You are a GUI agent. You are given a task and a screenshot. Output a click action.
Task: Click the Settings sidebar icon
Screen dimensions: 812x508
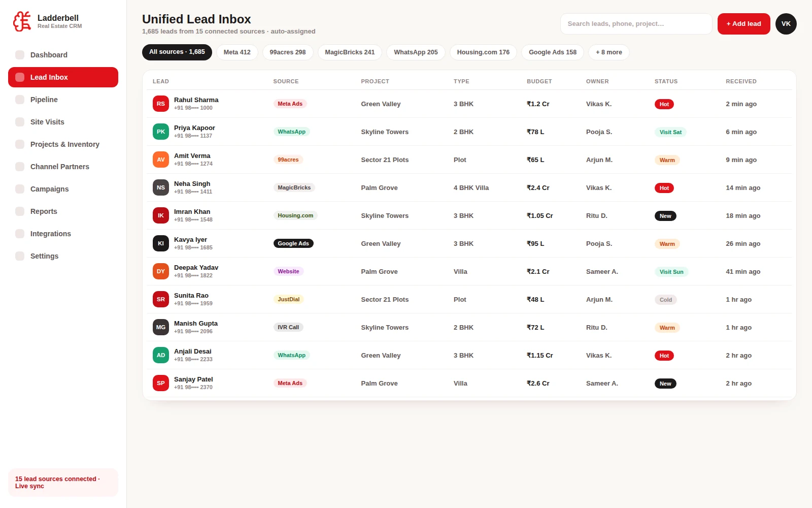pyautogui.click(x=20, y=256)
